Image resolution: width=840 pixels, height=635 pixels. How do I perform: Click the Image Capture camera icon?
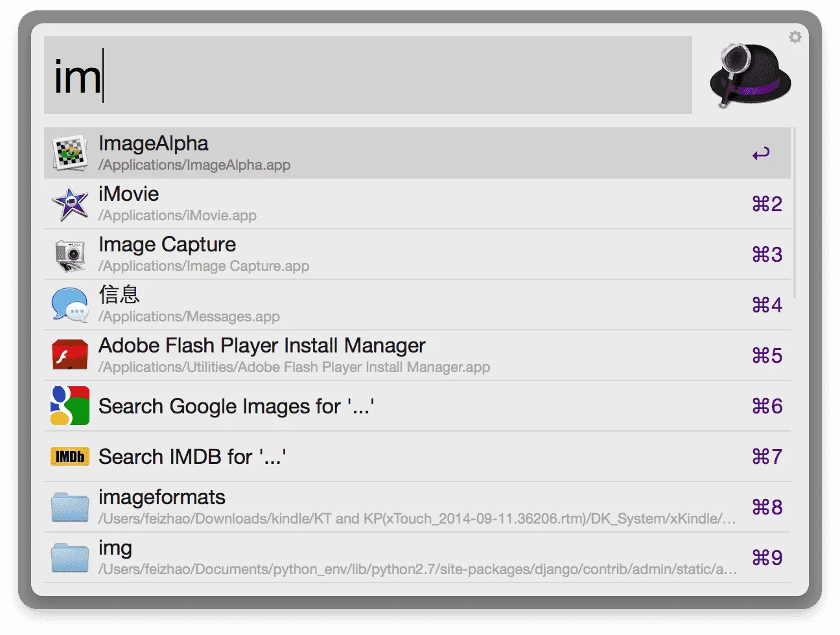[x=69, y=255]
